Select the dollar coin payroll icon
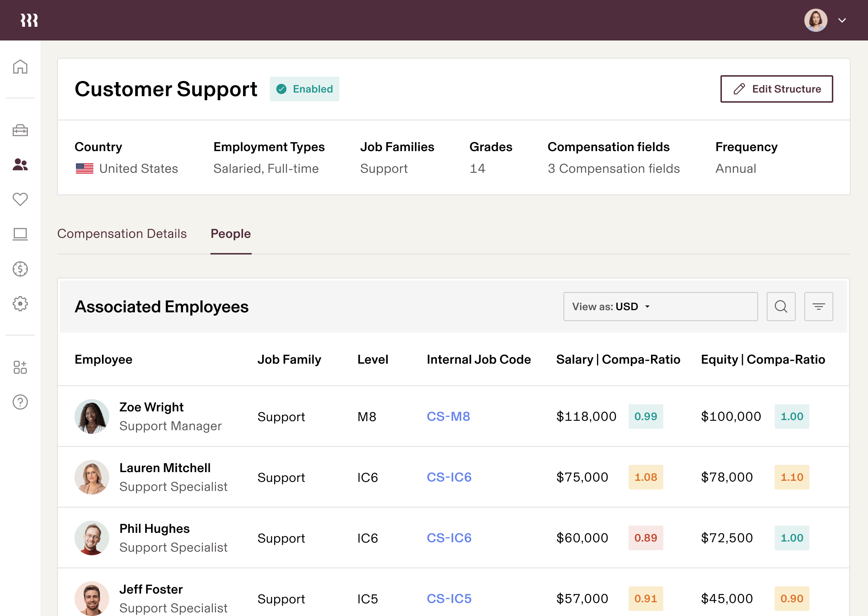The width and height of the screenshot is (868, 616). (x=20, y=269)
